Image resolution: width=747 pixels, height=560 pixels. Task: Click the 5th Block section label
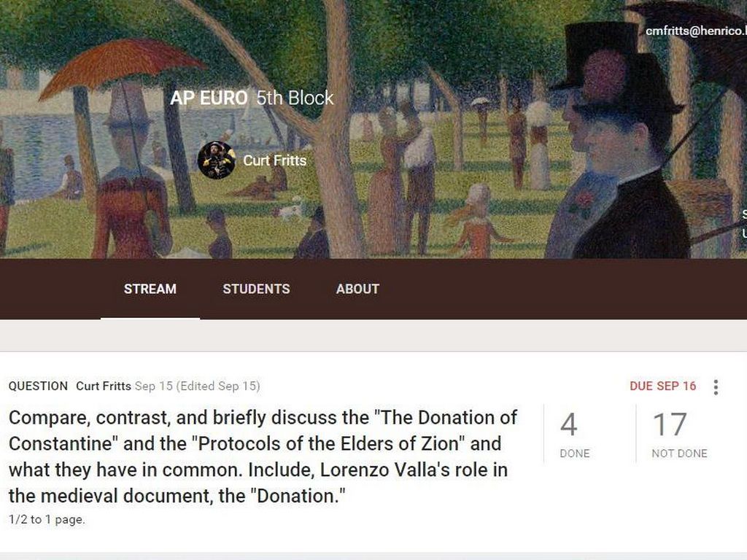click(295, 98)
